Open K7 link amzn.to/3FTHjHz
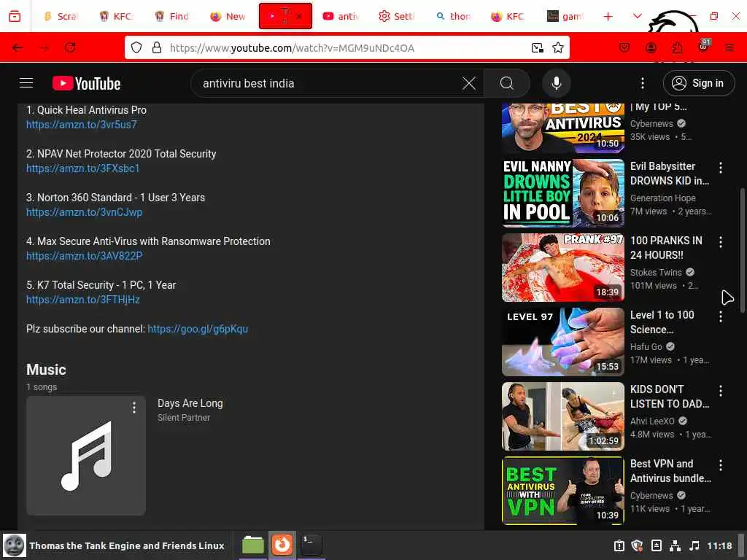The image size is (747, 560). click(x=83, y=300)
